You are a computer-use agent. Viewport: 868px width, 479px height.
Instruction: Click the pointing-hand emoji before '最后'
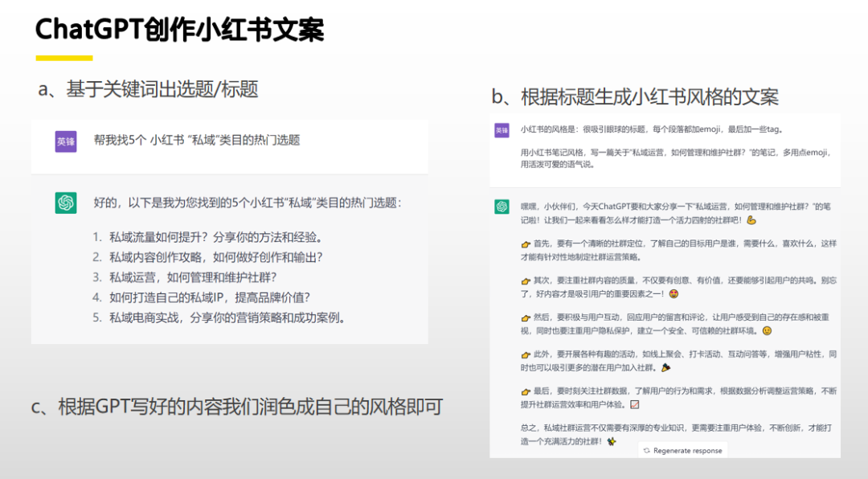point(526,391)
